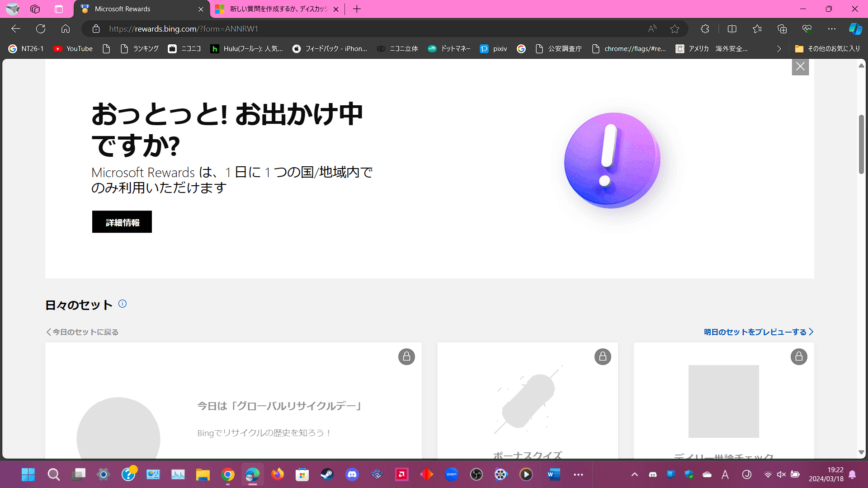Dismiss the おっとっと banner with X
The height and width of the screenshot is (488, 868).
(x=800, y=67)
